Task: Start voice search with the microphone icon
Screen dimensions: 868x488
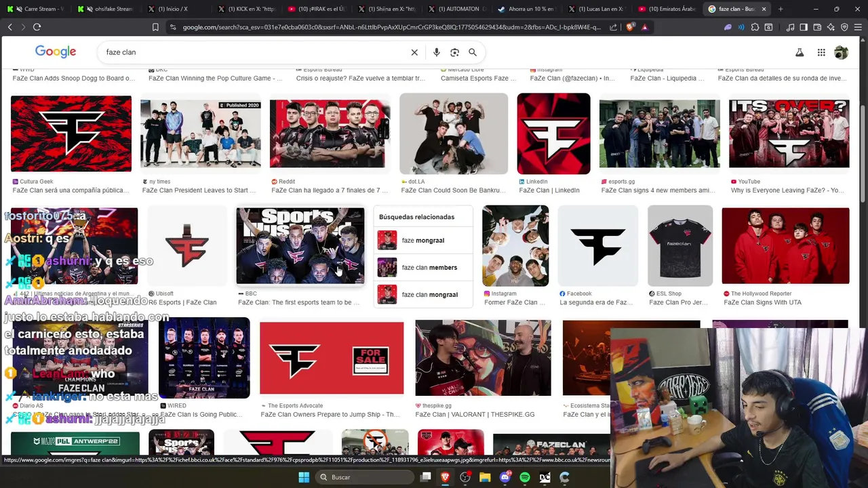Action: pos(436,52)
